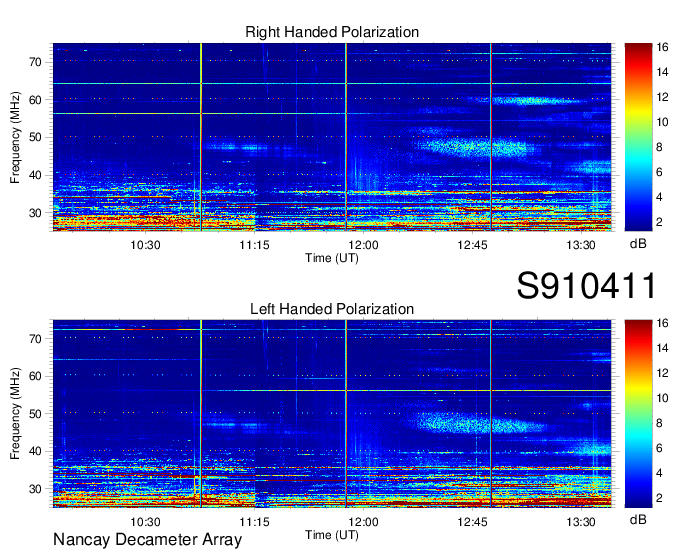The height and width of the screenshot is (552, 680).
Task: Click 11:15 tick under Right Handed plot
Action: 255,245
